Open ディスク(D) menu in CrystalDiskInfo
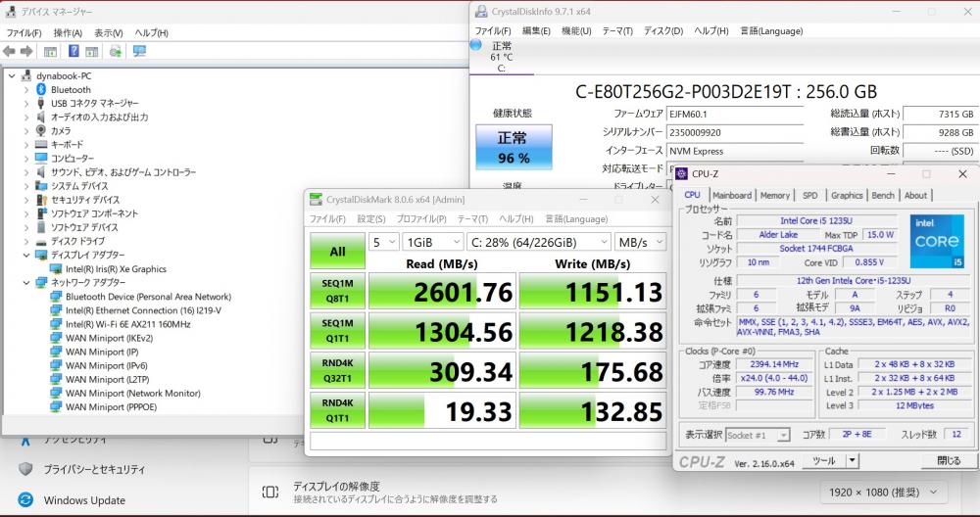Viewport: 980px width, 517px height. pos(663,30)
